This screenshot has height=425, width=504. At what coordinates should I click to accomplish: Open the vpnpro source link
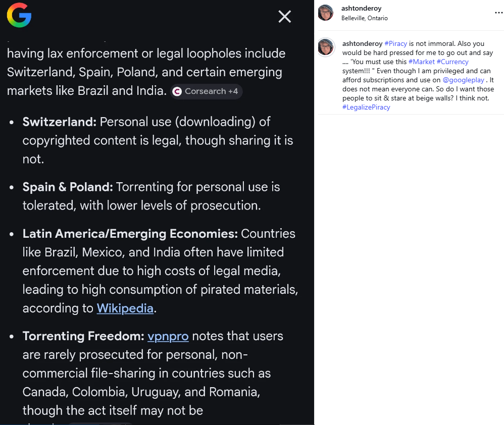168,336
